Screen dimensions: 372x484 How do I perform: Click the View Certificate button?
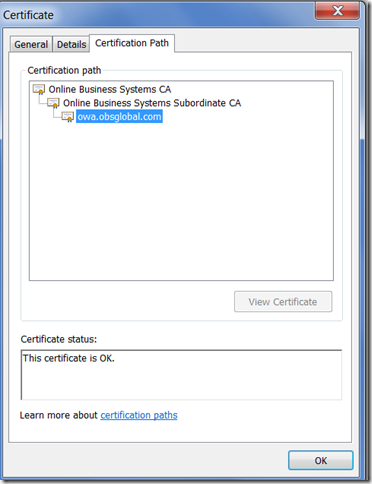[283, 302]
